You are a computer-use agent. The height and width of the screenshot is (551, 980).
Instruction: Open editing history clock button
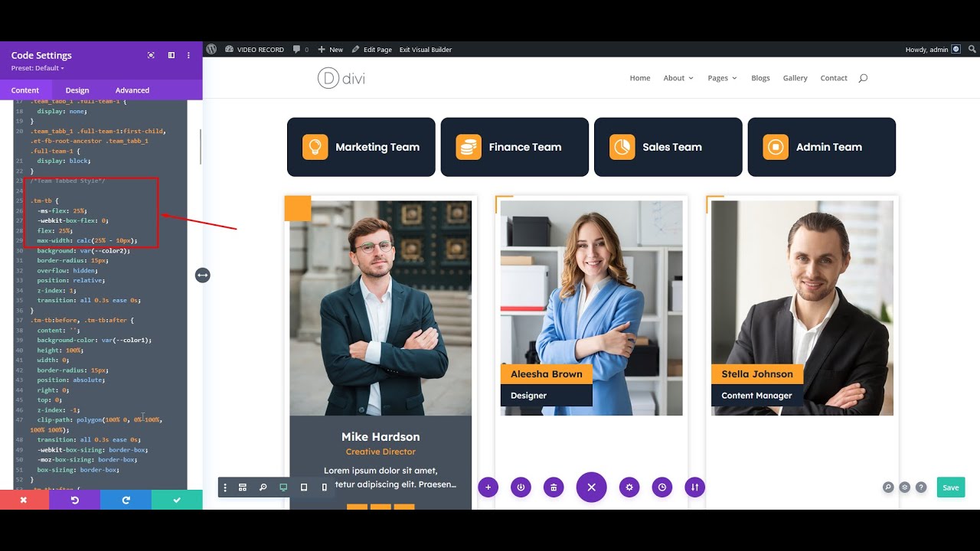click(x=662, y=487)
